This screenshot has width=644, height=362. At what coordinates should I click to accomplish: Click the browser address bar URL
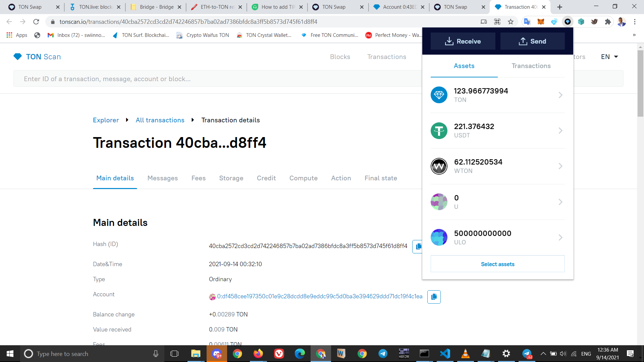pos(188,21)
